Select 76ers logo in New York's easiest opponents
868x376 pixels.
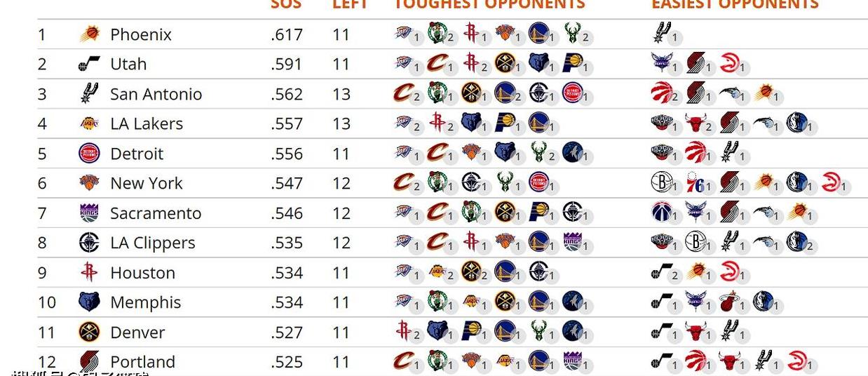click(x=694, y=183)
